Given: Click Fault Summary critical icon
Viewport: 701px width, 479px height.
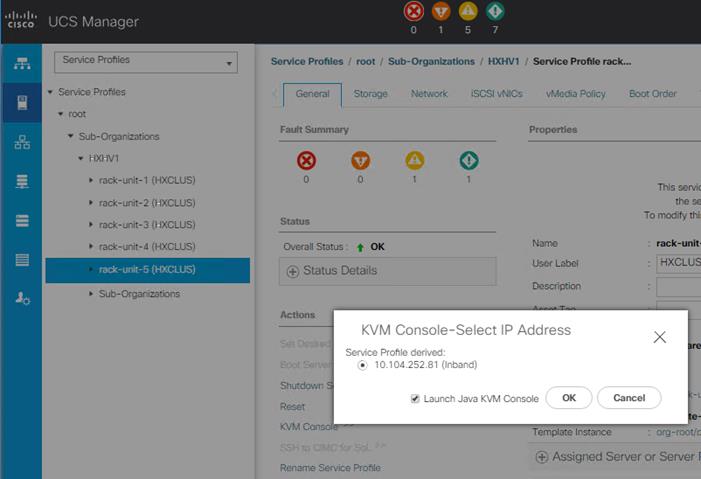Looking at the screenshot, I should tap(306, 161).
